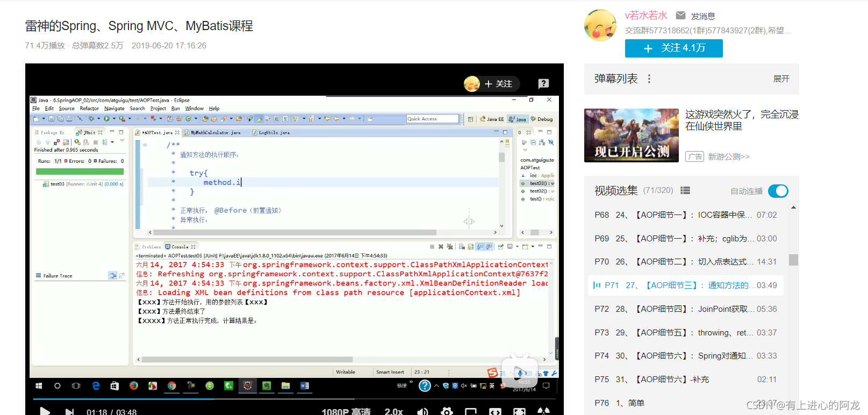
Task: Click the blue 关注 4.1万 follow button
Action: tap(674, 48)
